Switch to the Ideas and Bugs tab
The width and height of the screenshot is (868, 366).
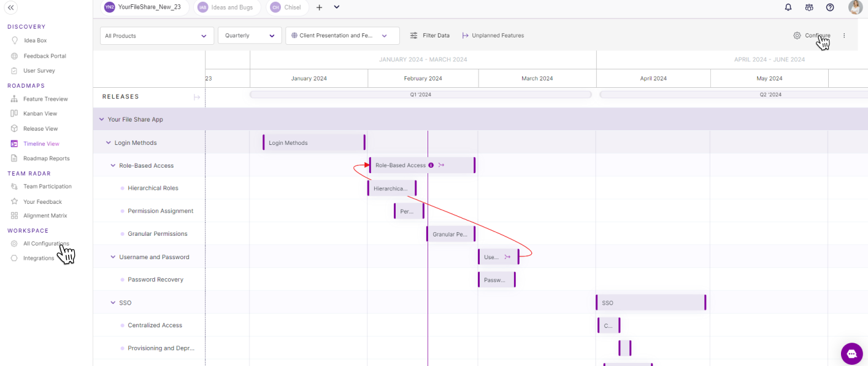(227, 7)
